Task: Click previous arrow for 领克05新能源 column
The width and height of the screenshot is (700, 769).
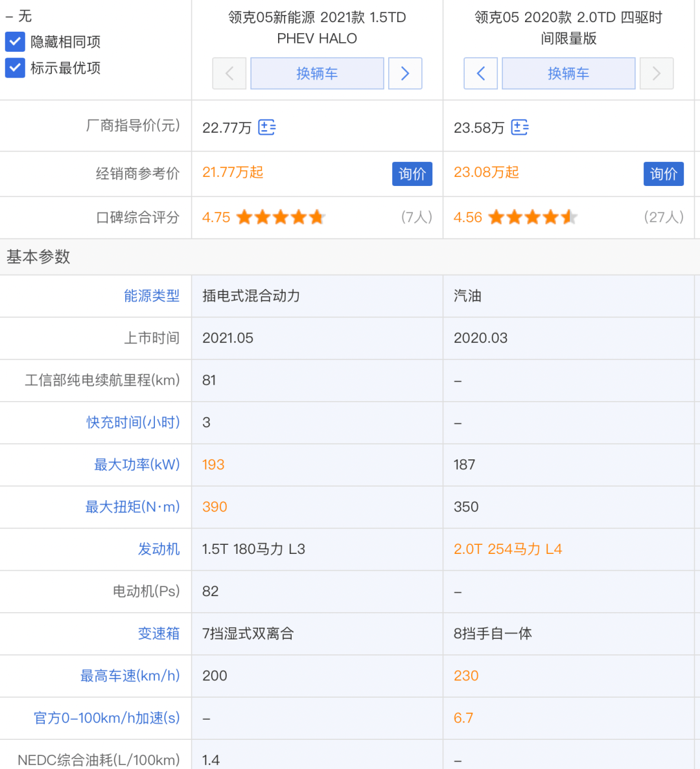Action: [229, 73]
